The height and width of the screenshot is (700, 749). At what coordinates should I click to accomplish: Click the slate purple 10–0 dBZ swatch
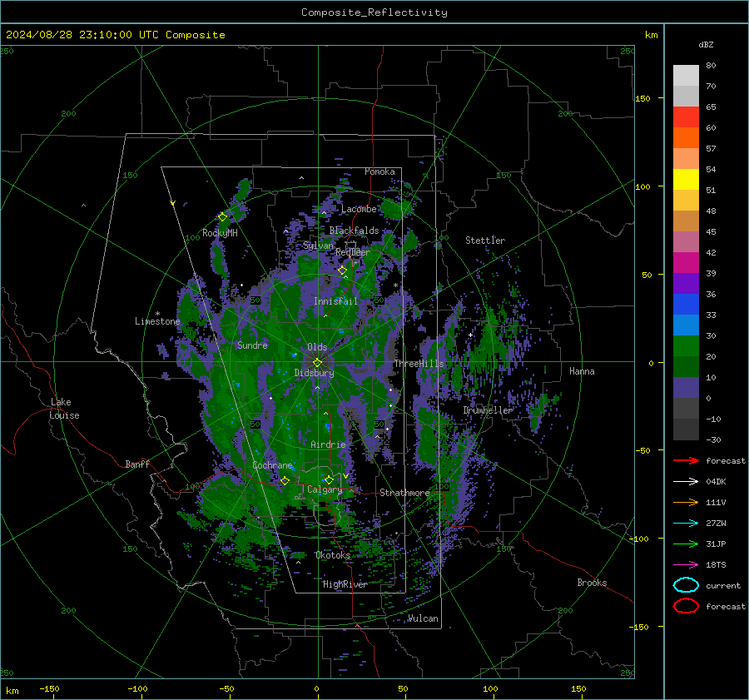point(686,388)
